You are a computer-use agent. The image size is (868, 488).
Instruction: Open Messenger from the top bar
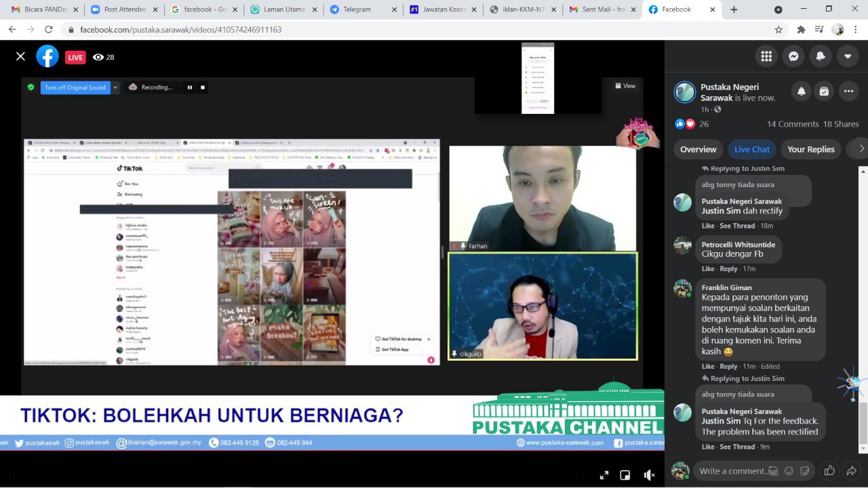click(x=793, y=56)
